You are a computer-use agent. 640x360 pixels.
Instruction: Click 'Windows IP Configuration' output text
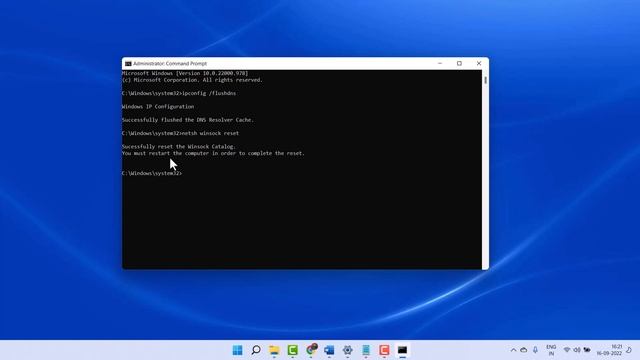point(158,107)
